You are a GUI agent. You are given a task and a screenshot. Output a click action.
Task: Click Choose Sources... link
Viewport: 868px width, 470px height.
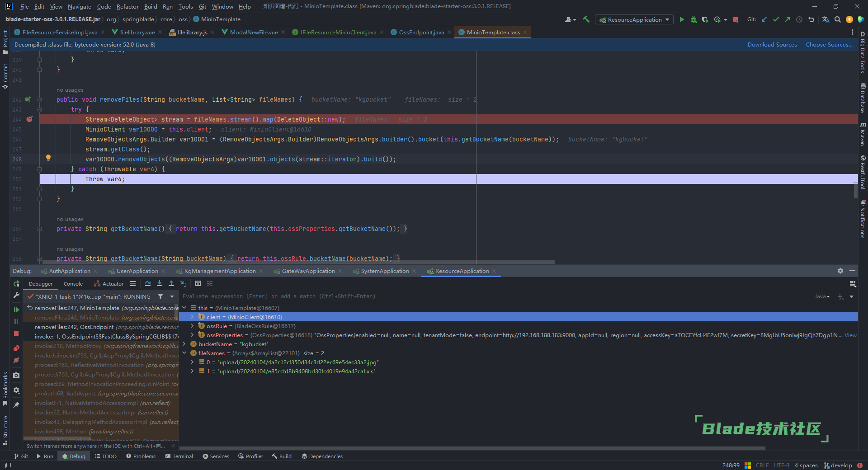pyautogui.click(x=829, y=44)
